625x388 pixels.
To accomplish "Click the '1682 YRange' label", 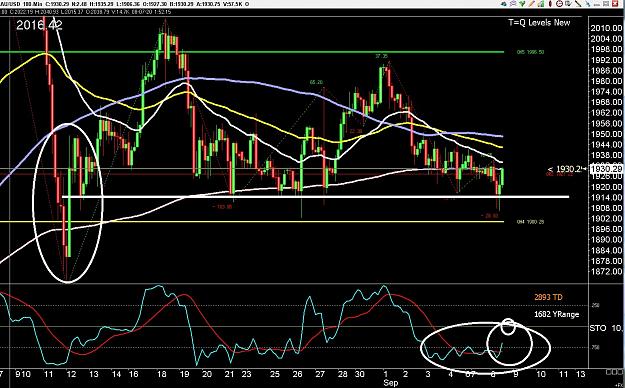I will pos(556,314).
